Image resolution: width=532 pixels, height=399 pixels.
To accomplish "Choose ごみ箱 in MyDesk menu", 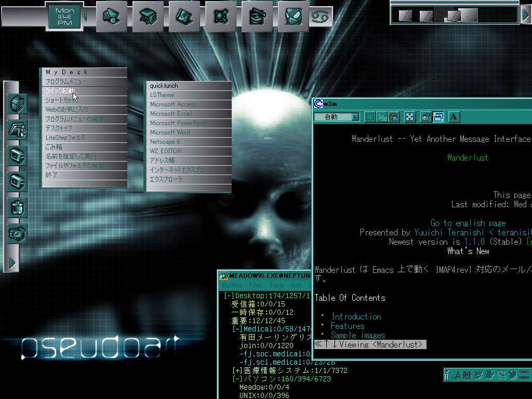I will [84, 147].
